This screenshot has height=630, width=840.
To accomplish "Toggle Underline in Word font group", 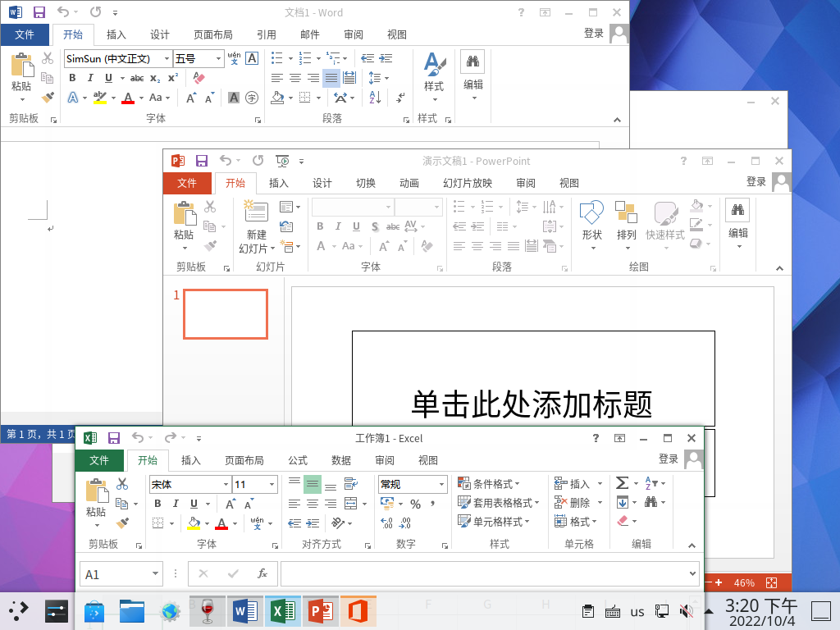I will (x=109, y=78).
